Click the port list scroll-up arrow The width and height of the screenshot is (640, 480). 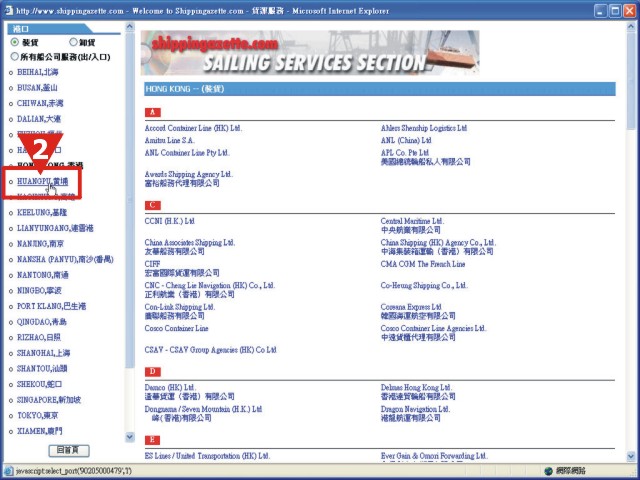pyautogui.click(x=130, y=27)
